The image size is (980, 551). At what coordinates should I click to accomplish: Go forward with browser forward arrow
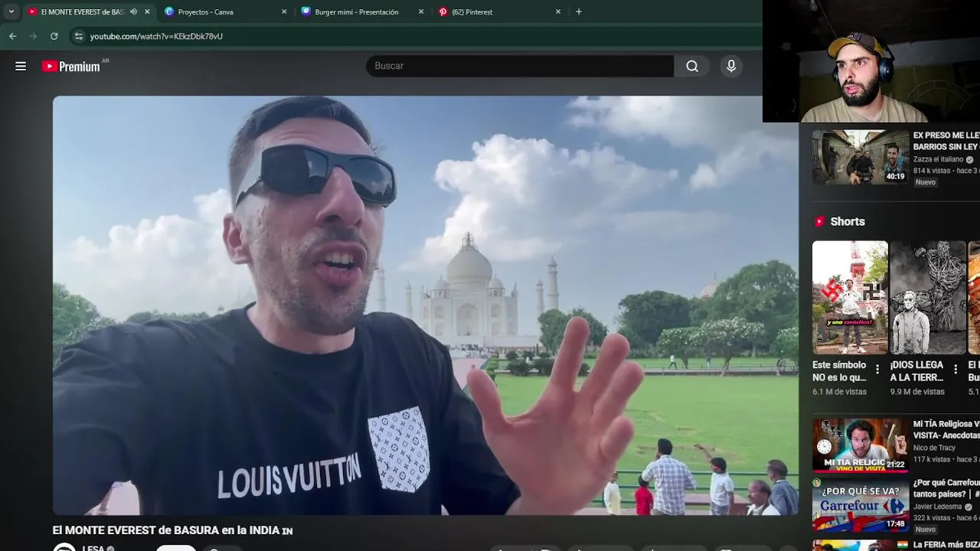coord(33,36)
